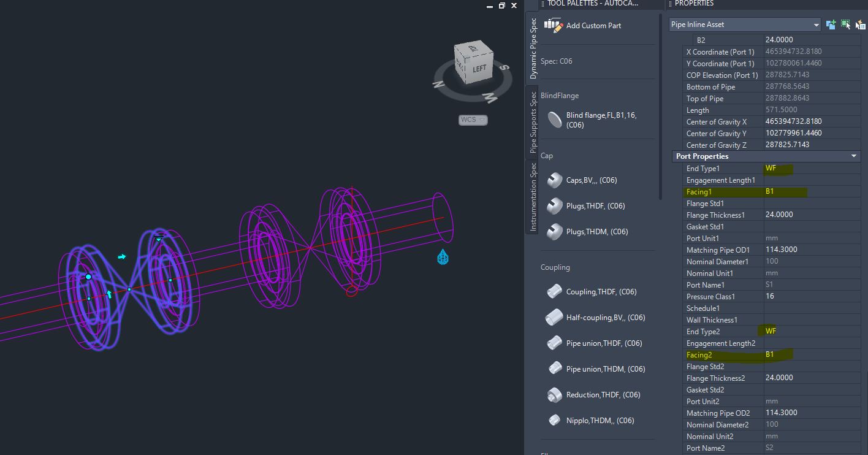Select the Pipe union,THDM component
Image resolution: width=868 pixels, height=455 pixels.
point(592,369)
